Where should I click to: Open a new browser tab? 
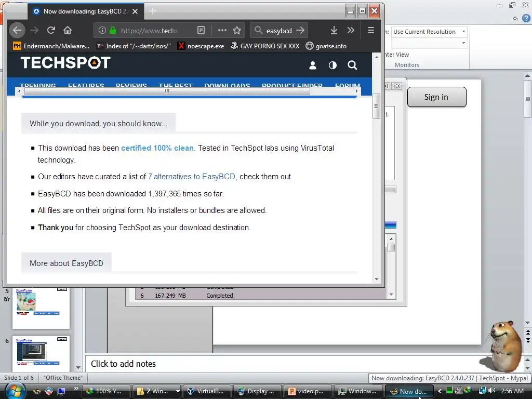153,11
